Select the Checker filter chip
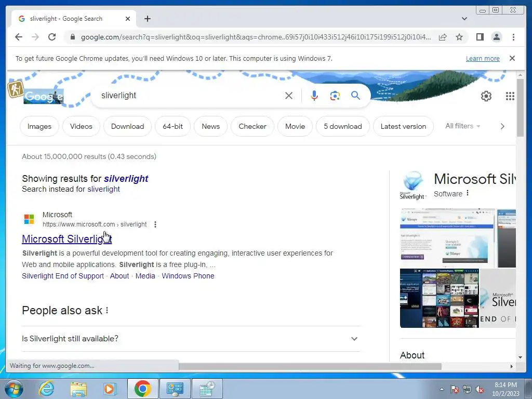Screen dimensions: 532x399 [x=252, y=126]
